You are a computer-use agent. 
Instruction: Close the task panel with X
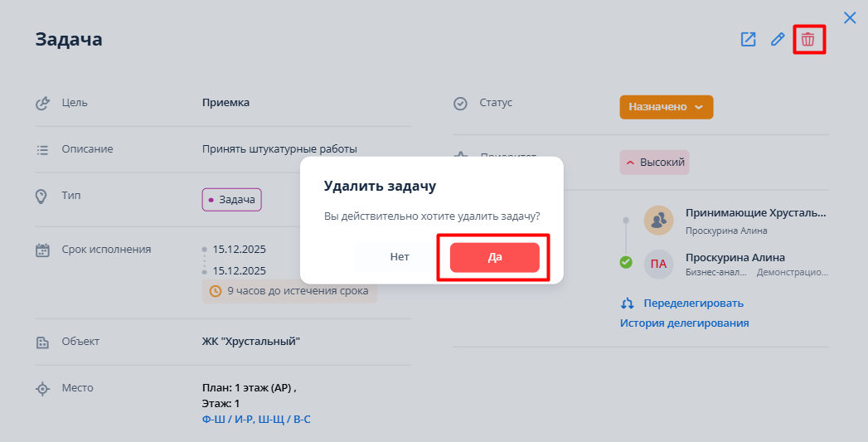coord(850,17)
